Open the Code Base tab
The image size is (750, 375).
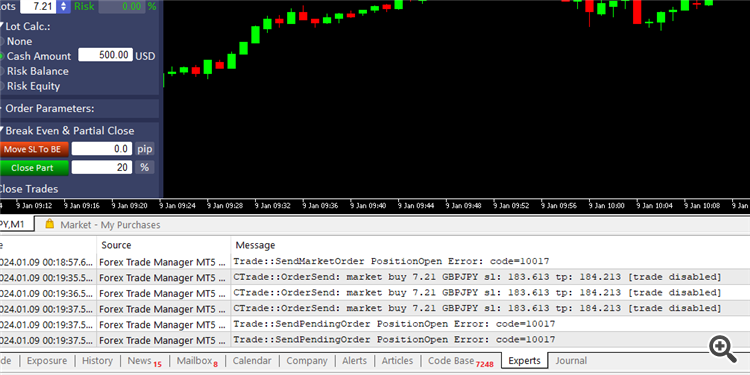(460, 361)
